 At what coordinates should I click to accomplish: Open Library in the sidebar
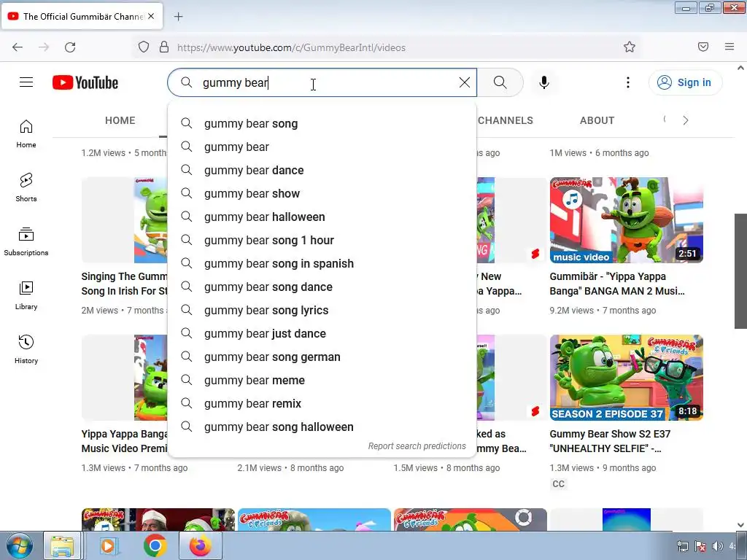[x=26, y=296]
